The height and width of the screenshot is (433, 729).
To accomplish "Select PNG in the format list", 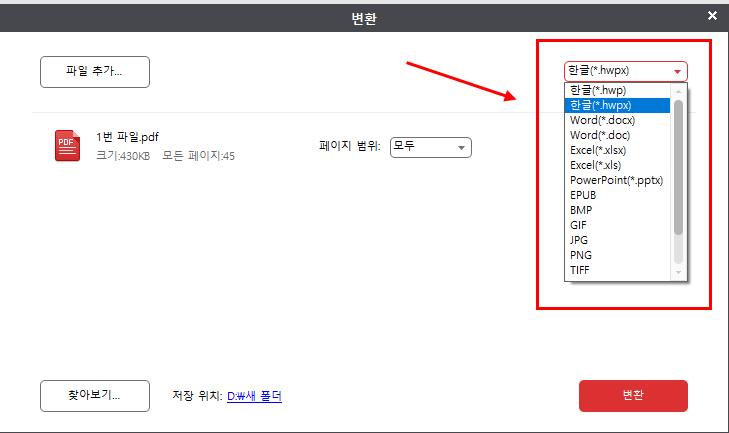I will [617, 255].
